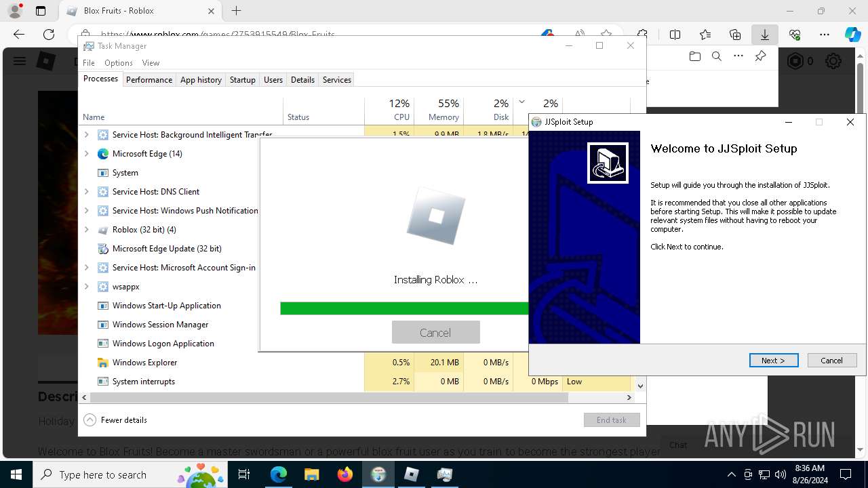Screen dimensions: 868x488
Task: Refresh the Blox Fruits page
Action: pyautogui.click(x=49, y=35)
